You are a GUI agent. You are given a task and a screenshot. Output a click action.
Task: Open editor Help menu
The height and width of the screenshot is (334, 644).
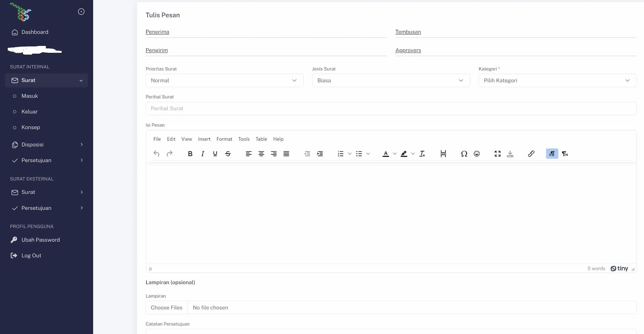[278, 139]
